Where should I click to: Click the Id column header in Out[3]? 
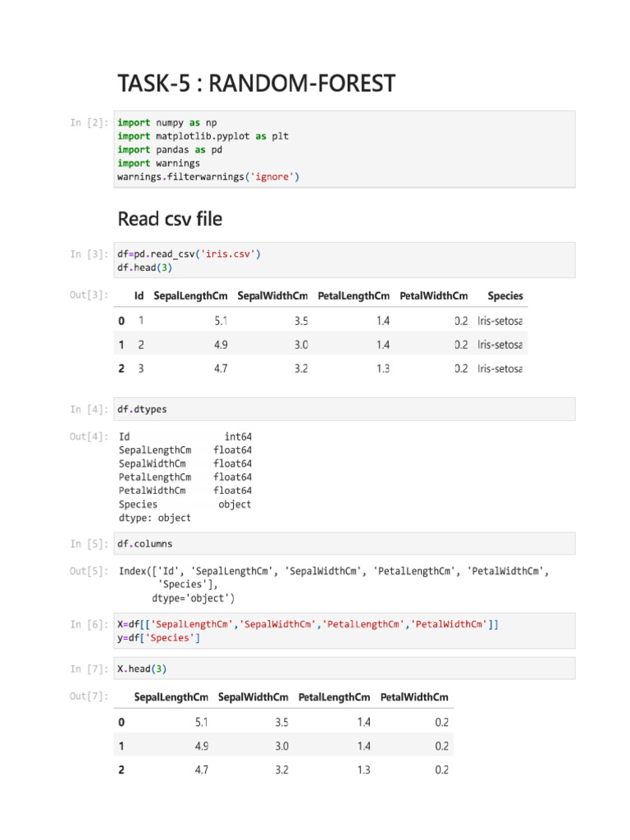pos(139,295)
